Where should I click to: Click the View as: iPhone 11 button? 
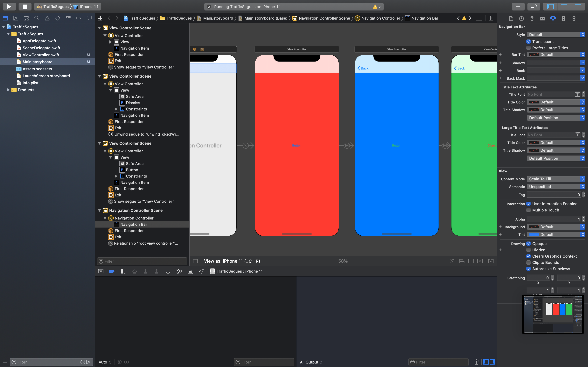click(232, 261)
